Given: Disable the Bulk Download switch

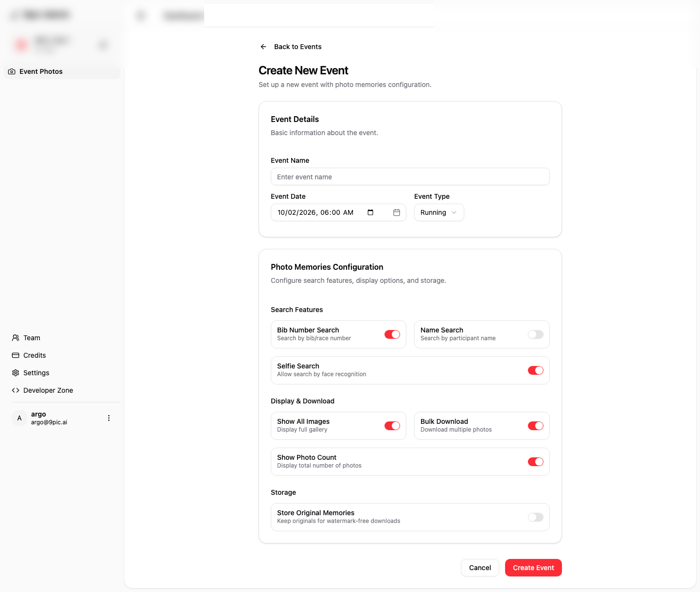Looking at the screenshot, I should click(535, 426).
